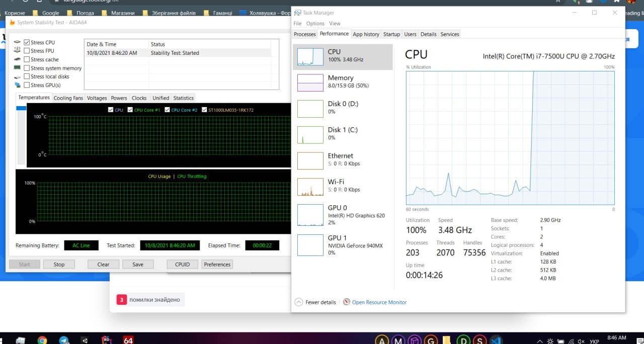This screenshot has width=644, height=344.
Task: Toggle the CPU Core #2 legend checkbox
Action: click(x=167, y=110)
